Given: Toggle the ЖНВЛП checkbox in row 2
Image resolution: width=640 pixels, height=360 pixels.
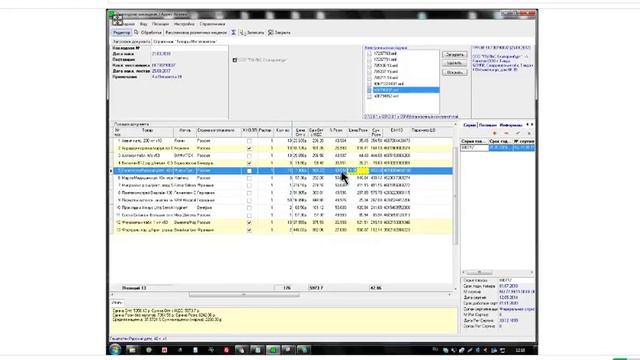Looking at the screenshot, I should click(249, 149).
